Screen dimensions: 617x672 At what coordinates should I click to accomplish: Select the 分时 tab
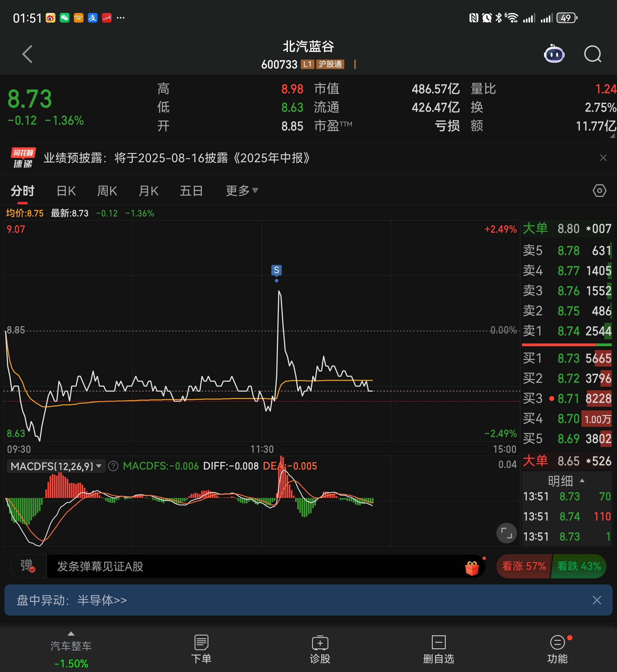pos(22,191)
